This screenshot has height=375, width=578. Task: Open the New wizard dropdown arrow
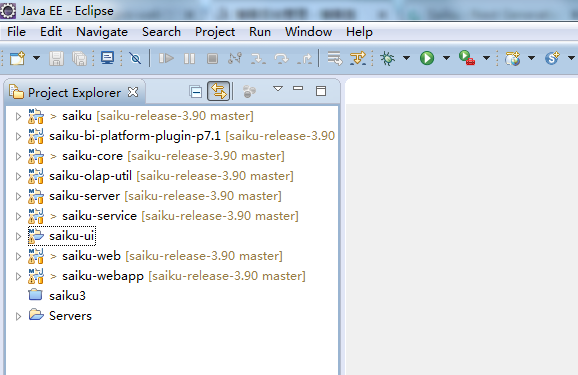36,58
